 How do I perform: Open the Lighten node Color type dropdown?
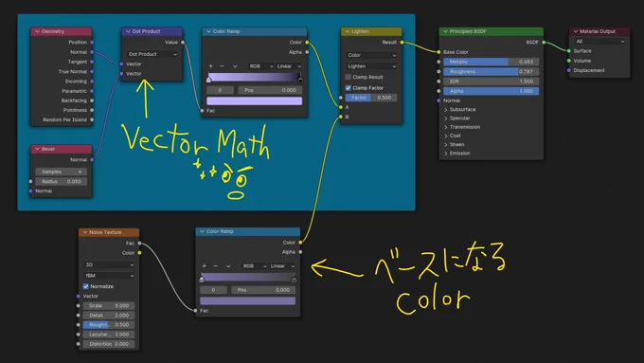pos(371,55)
